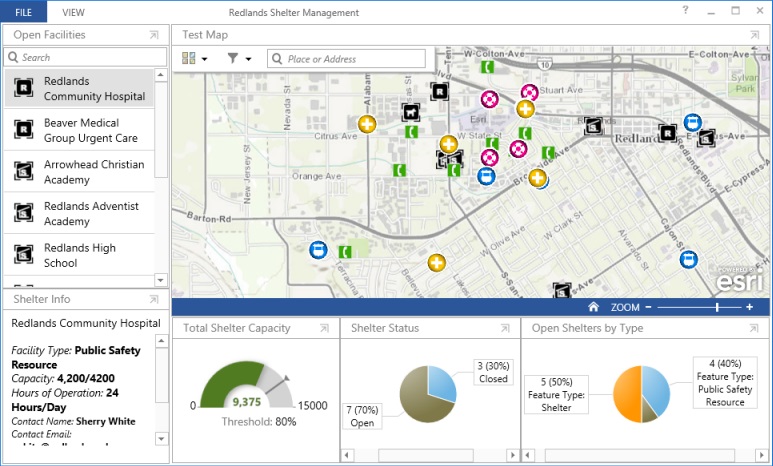
Task: Click the 5 (50%) Shelter feature label
Action: [556, 394]
